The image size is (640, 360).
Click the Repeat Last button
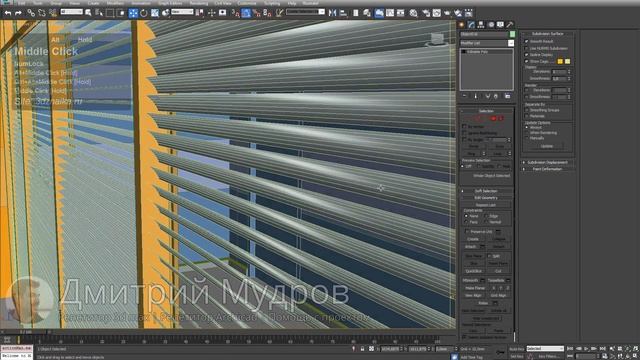(486, 205)
